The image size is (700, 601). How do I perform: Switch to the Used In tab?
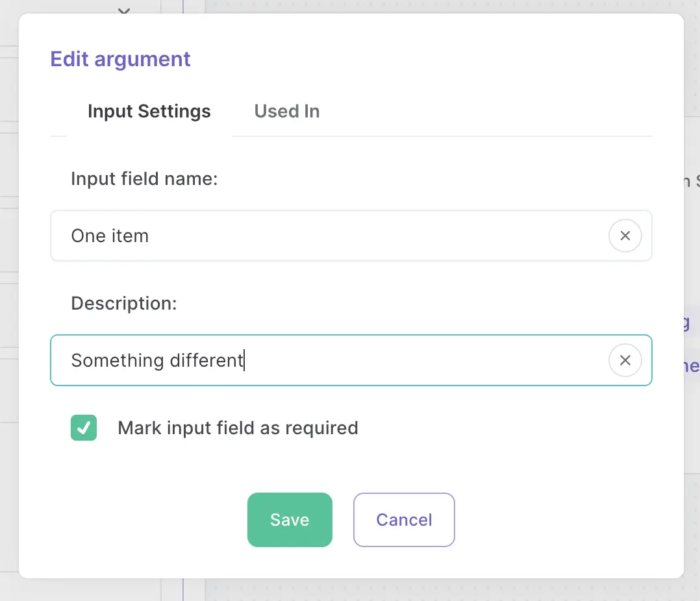(x=287, y=112)
